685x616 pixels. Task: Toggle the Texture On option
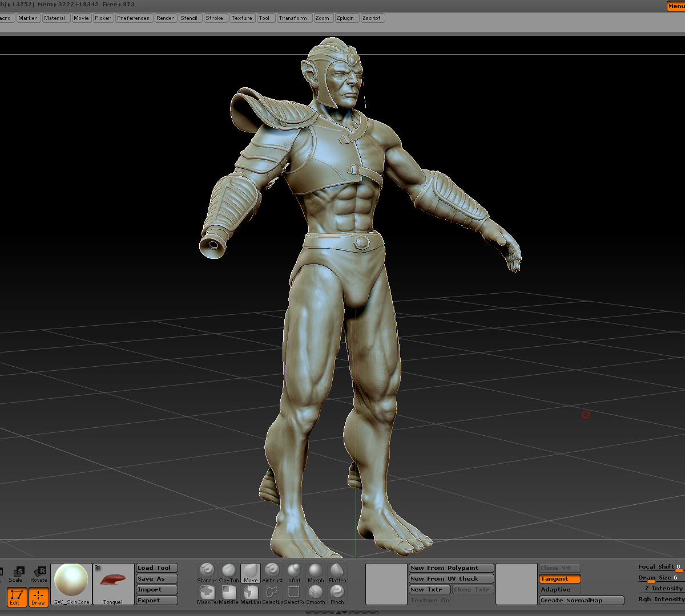click(x=430, y=601)
